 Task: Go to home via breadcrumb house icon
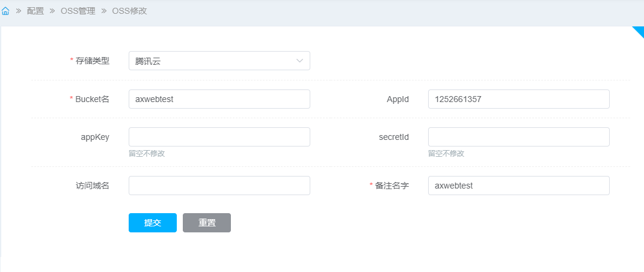click(5, 11)
